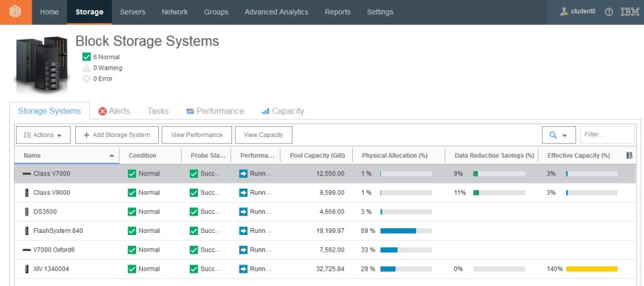Click the DS3500 storage device icon
This screenshot has width=644, height=286.
point(27,211)
